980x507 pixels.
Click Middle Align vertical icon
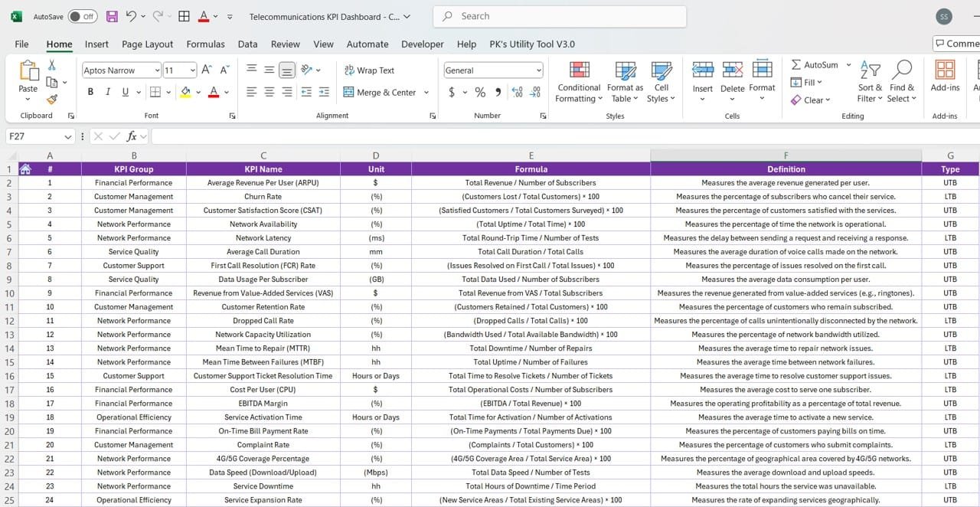269,70
